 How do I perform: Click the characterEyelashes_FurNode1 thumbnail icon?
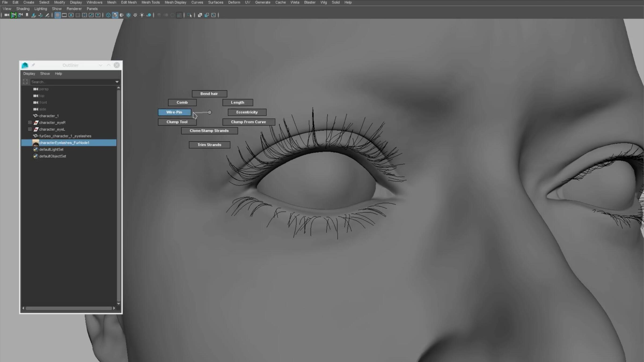pyautogui.click(x=35, y=143)
